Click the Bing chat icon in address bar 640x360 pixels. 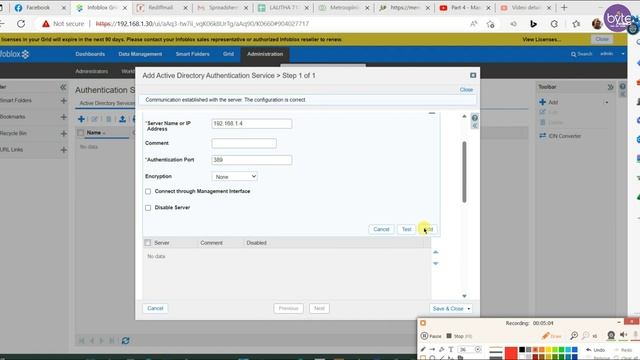pyautogui.click(x=533, y=24)
